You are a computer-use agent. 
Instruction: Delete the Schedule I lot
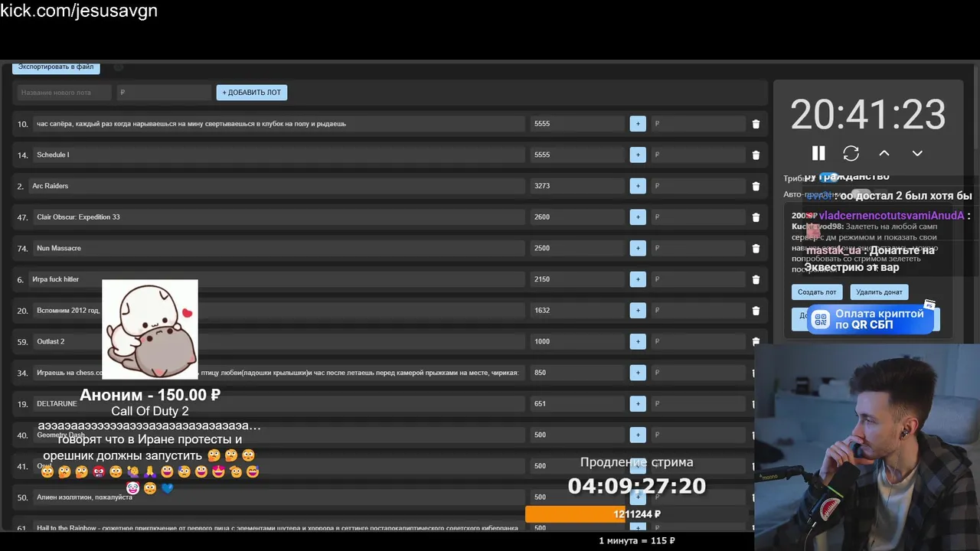point(756,155)
